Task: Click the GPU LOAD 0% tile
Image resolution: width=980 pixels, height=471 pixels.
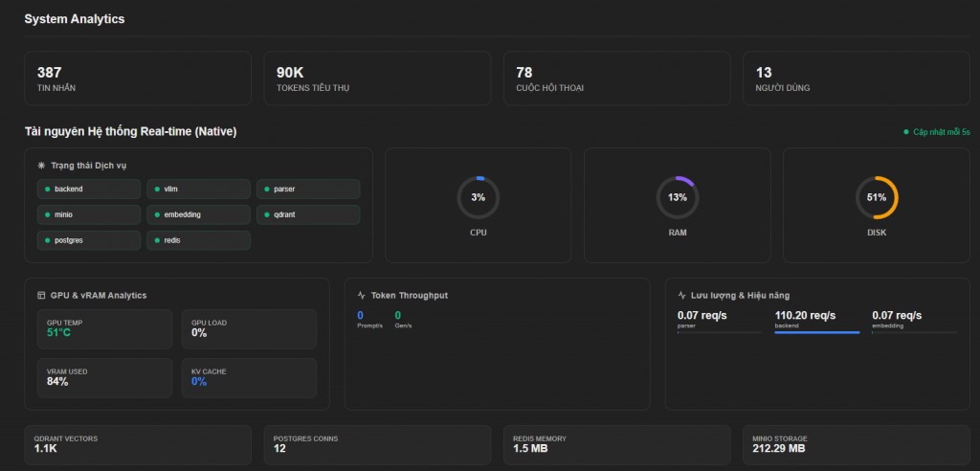Action: 250,329
